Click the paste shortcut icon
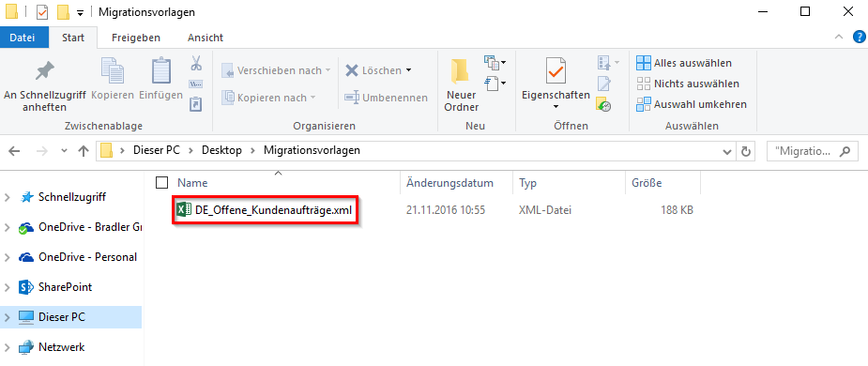Image resolution: width=868 pixels, height=366 pixels. [x=195, y=103]
